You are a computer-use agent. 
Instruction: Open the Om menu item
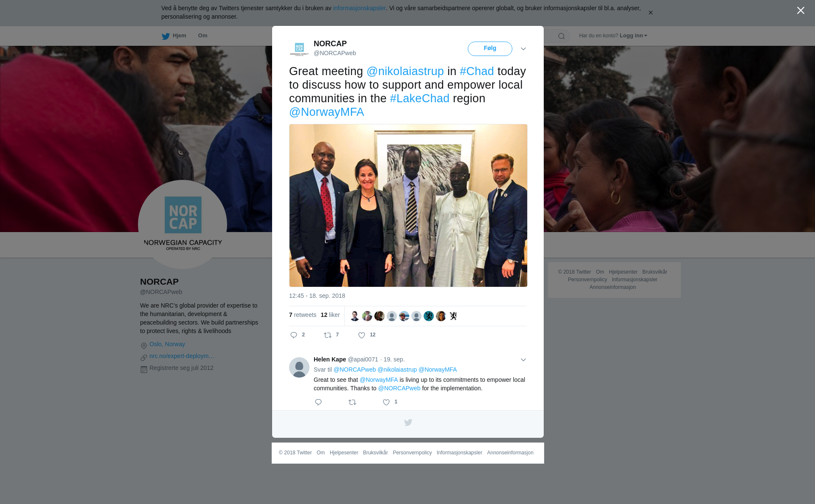[x=202, y=36]
